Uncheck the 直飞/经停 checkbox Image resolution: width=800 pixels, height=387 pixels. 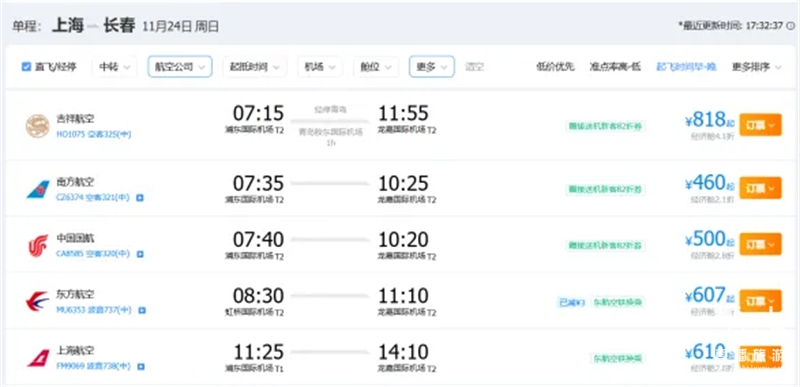click(x=27, y=67)
